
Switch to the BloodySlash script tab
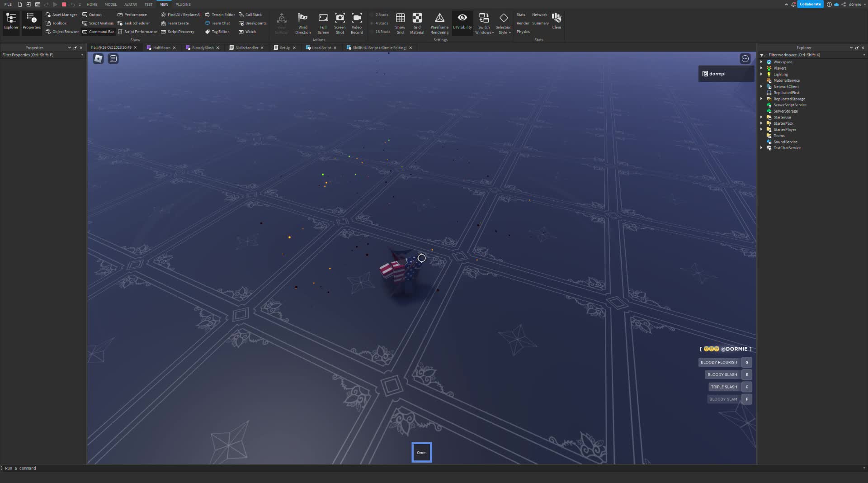[202, 47]
